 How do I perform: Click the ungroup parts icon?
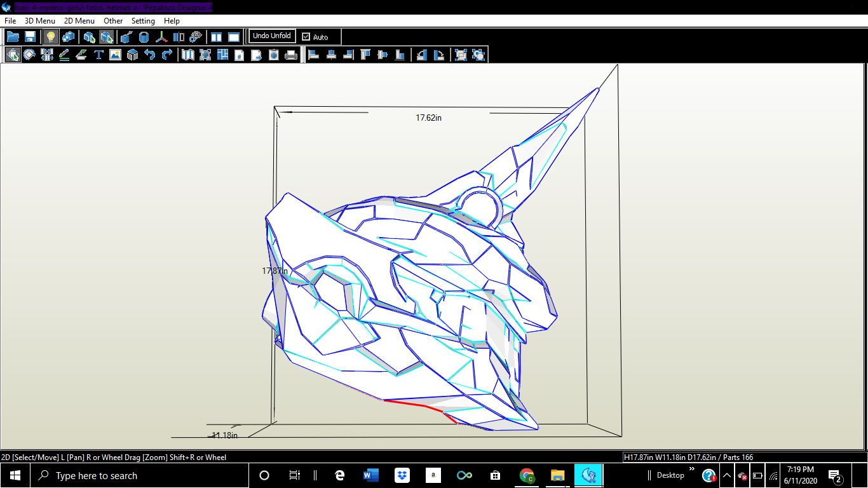pyautogui.click(x=478, y=55)
